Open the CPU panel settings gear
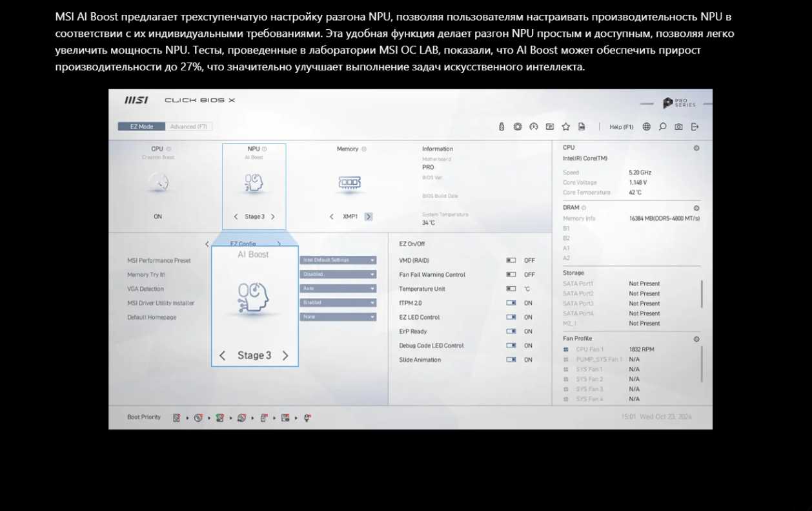This screenshot has height=511, width=812. (696, 148)
